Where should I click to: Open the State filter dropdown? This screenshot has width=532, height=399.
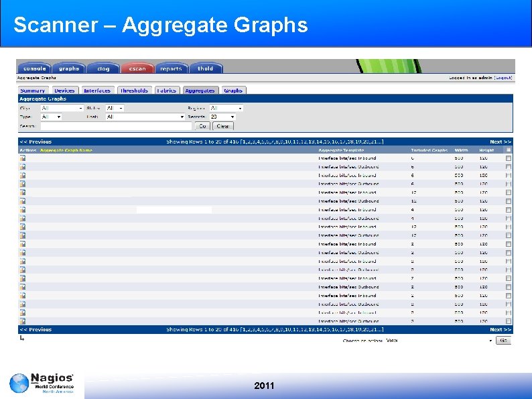[x=115, y=108]
